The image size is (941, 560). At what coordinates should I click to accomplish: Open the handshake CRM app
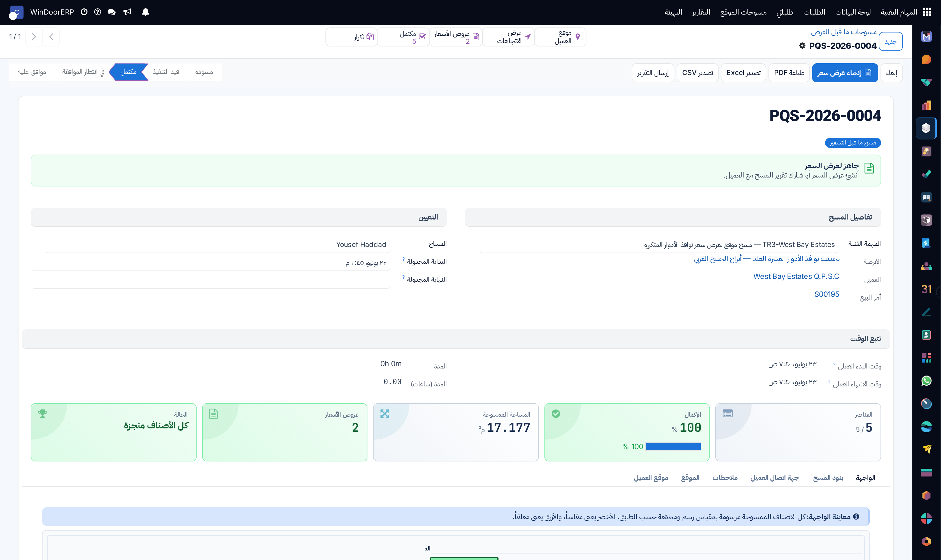[x=926, y=82]
